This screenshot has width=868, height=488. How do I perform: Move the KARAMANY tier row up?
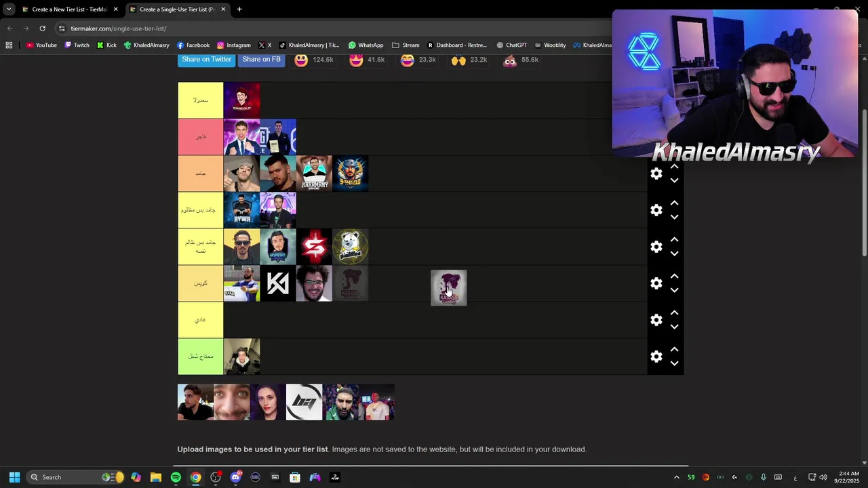(674, 167)
